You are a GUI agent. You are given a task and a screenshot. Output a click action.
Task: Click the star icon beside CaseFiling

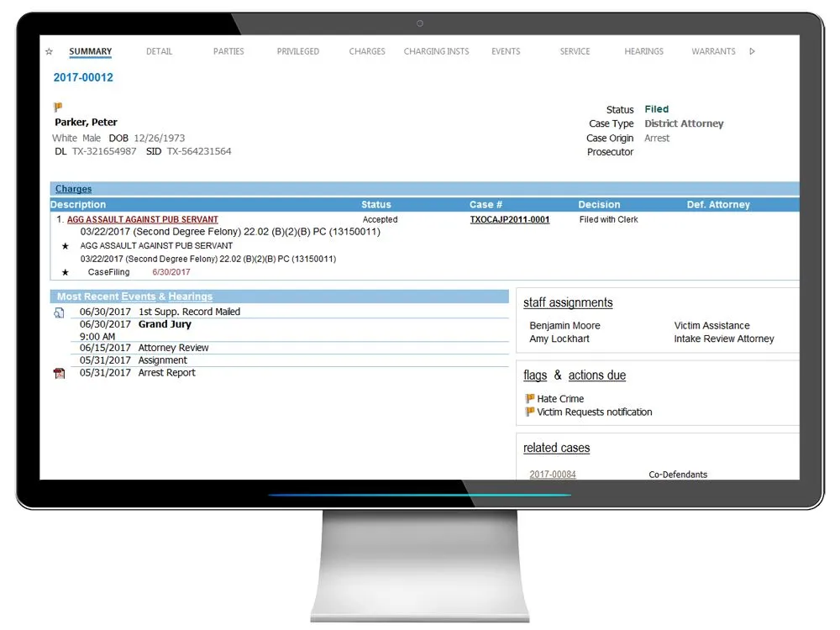[66, 273]
